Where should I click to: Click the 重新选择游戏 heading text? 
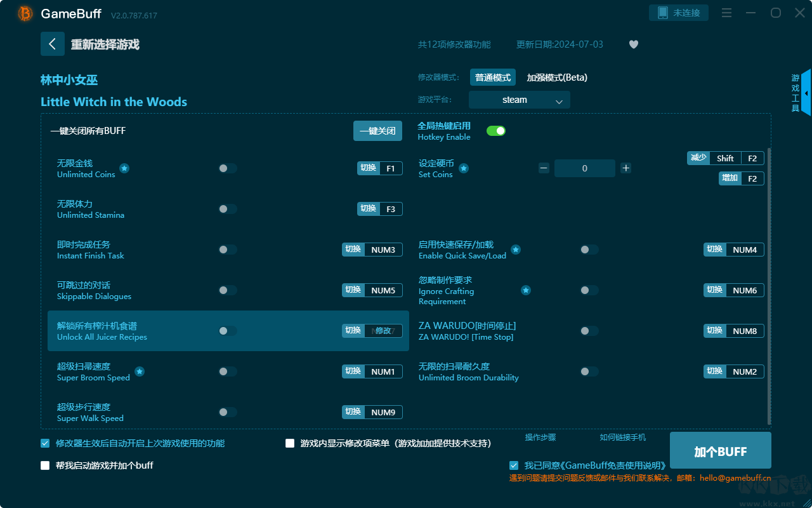(x=105, y=44)
